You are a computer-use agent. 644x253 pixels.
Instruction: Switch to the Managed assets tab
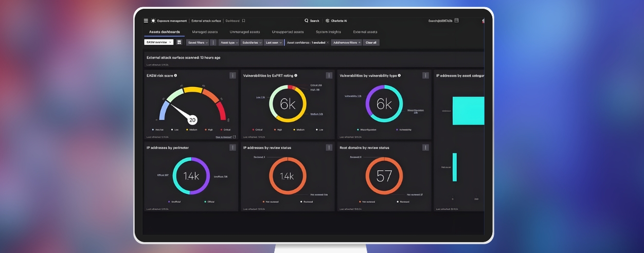click(x=205, y=32)
